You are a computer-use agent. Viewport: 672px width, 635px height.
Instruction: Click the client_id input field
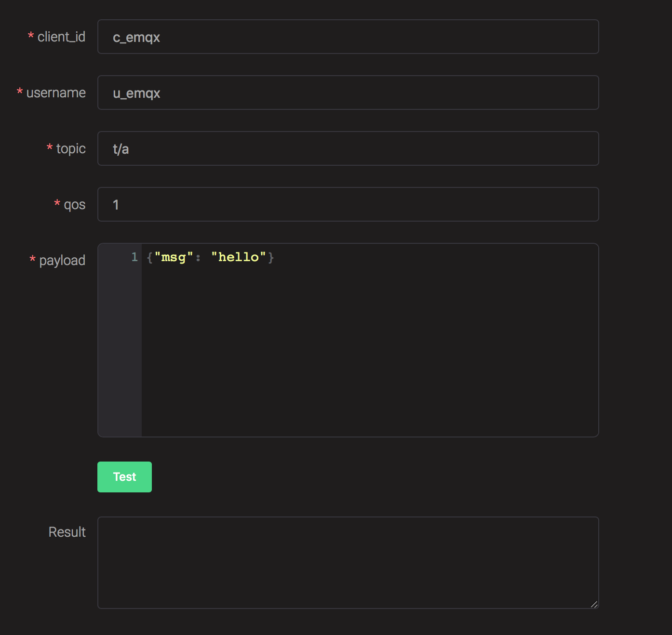(348, 37)
